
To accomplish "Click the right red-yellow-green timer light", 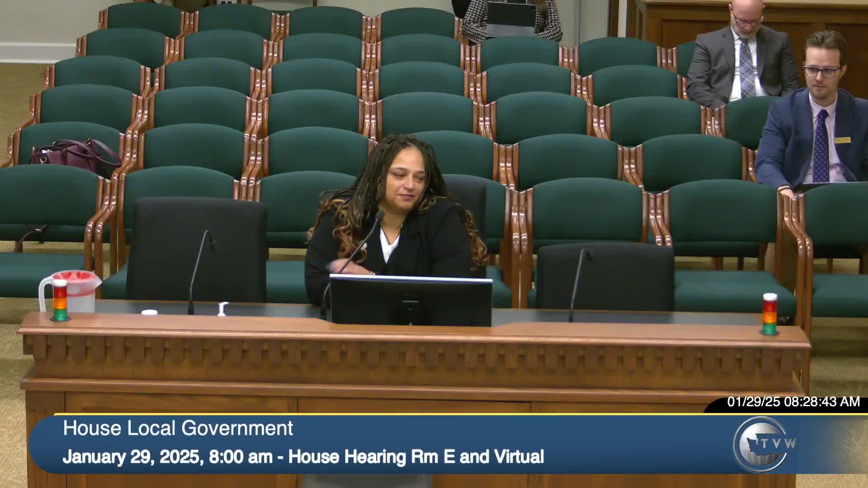I will (769, 314).
